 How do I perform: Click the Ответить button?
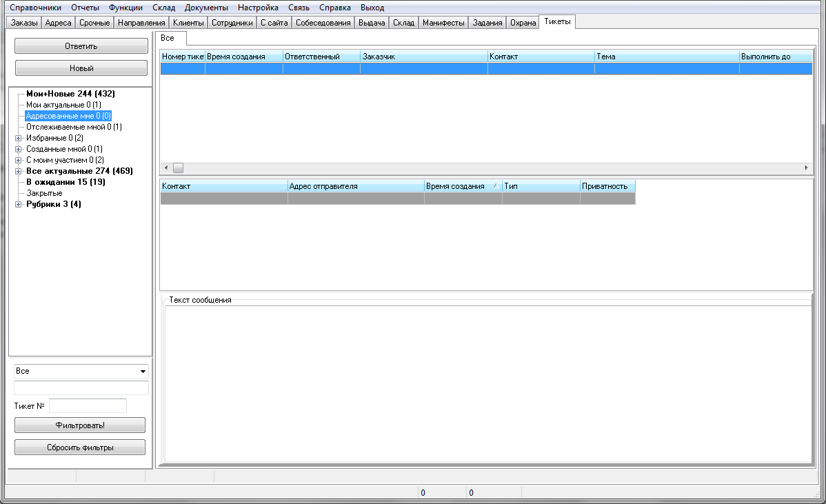[x=81, y=46]
